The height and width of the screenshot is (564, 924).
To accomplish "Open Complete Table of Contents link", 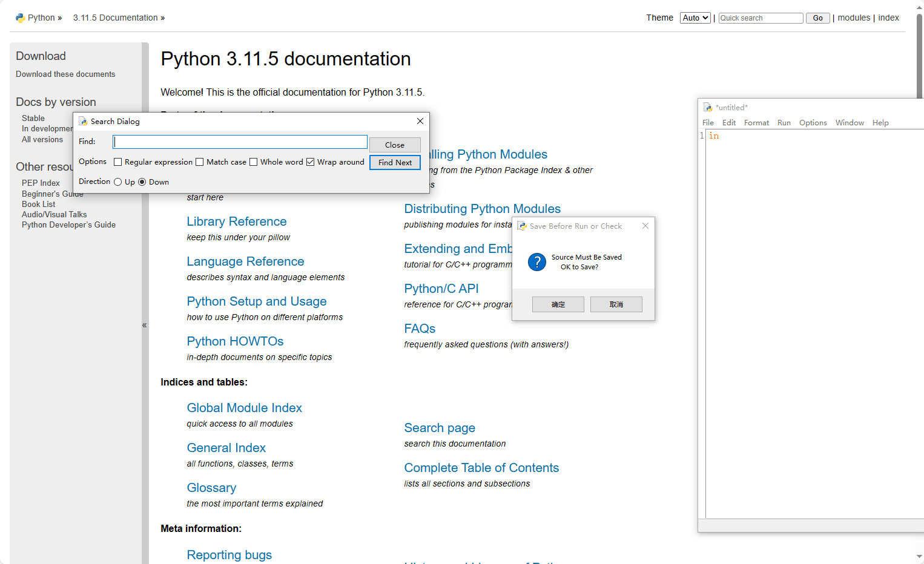I will pos(481,468).
